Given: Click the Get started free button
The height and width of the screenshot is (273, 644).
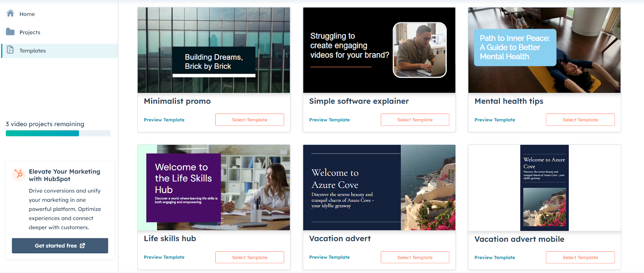Looking at the screenshot, I should point(60,246).
